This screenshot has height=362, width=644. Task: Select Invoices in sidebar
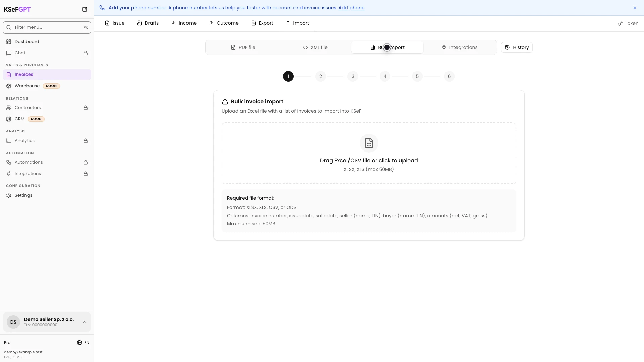pos(47,75)
